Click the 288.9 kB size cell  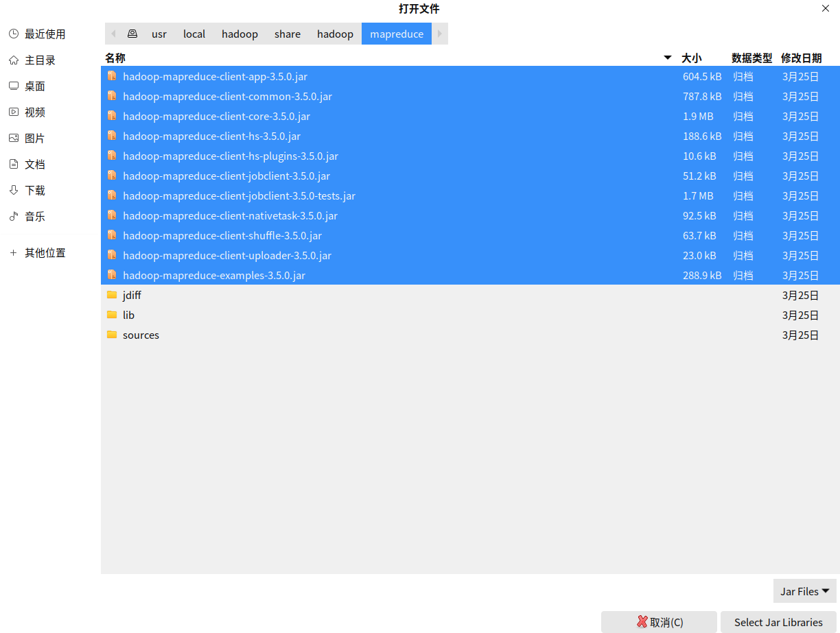click(702, 275)
